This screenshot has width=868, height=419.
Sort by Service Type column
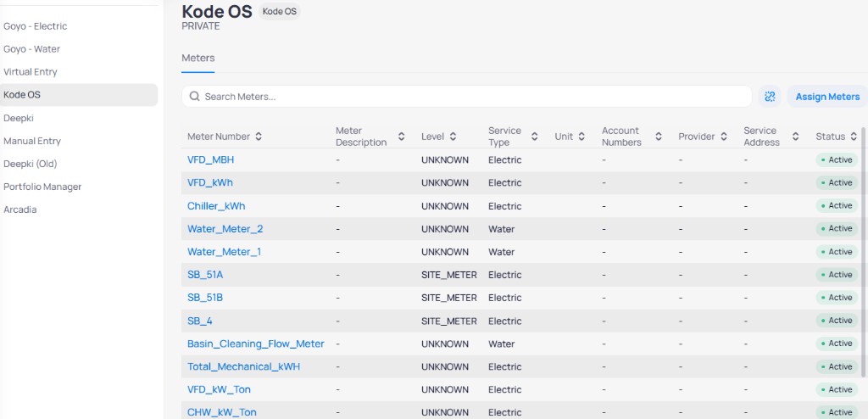point(534,137)
